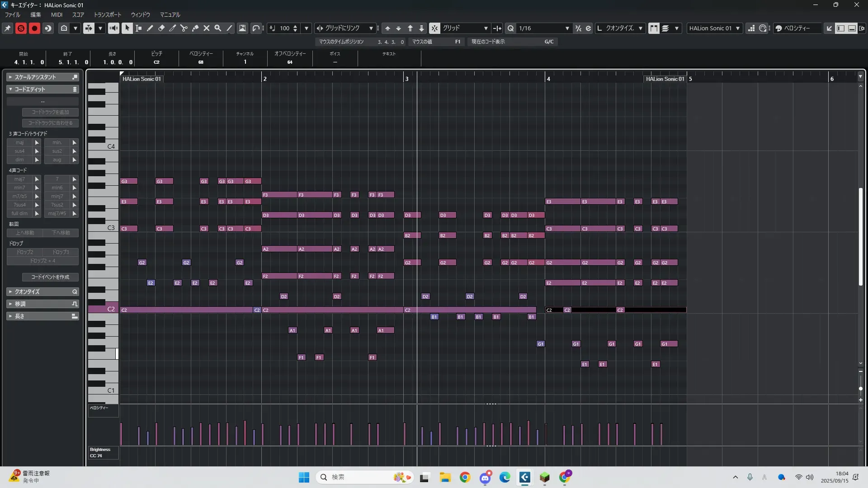Screen dimensions: 868x488
Task: Toggle Acoustic Feedback speaker icon
Action: (113, 28)
